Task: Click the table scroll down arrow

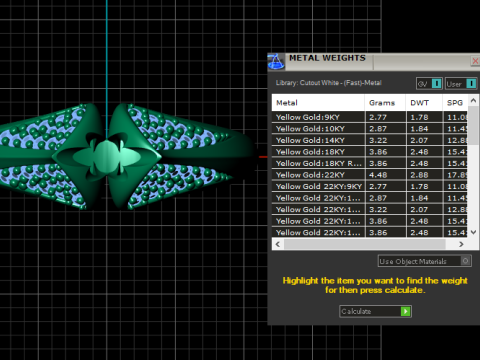Action: coord(473,232)
